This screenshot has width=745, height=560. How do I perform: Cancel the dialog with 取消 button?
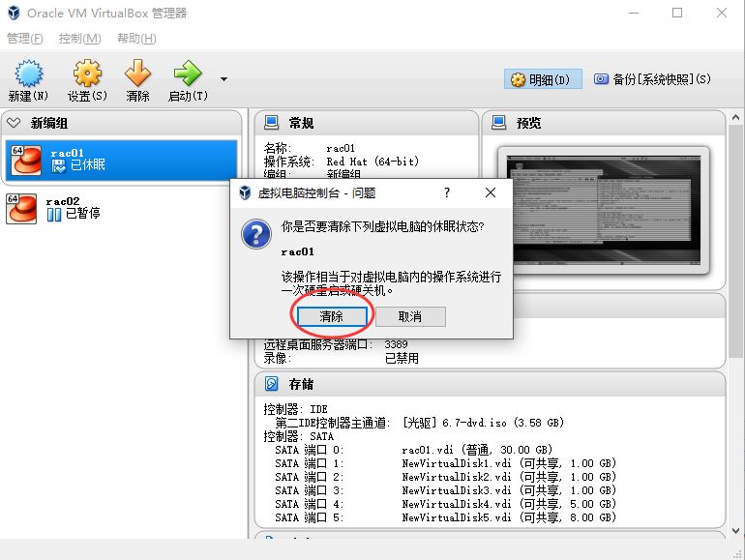point(410,317)
